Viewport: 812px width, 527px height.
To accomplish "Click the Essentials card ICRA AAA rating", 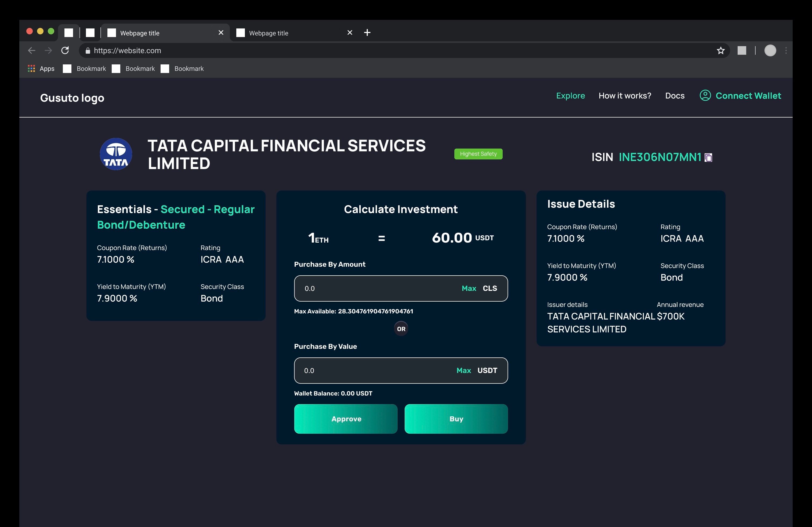I will (x=222, y=259).
